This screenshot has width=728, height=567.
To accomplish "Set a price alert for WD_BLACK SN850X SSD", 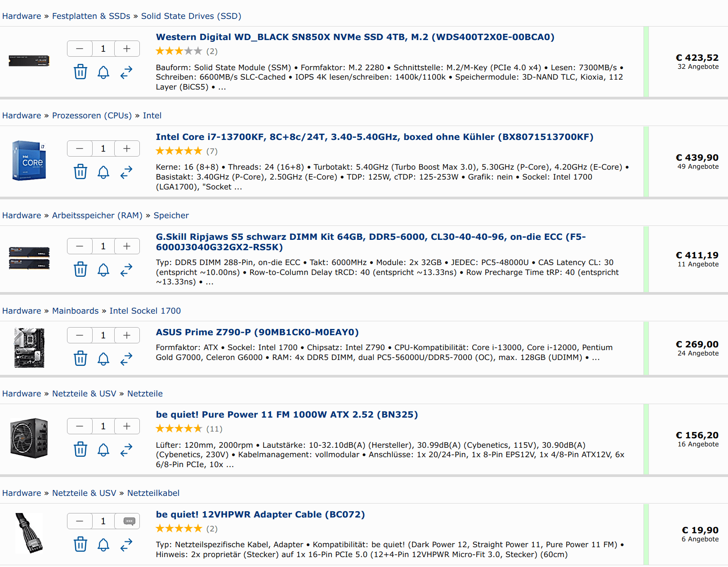I will (103, 72).
